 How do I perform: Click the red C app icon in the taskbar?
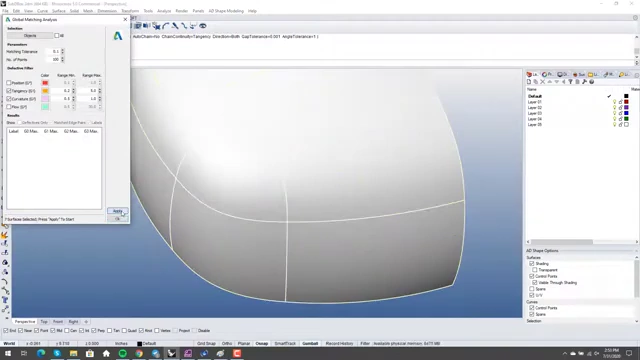[237, 353]
